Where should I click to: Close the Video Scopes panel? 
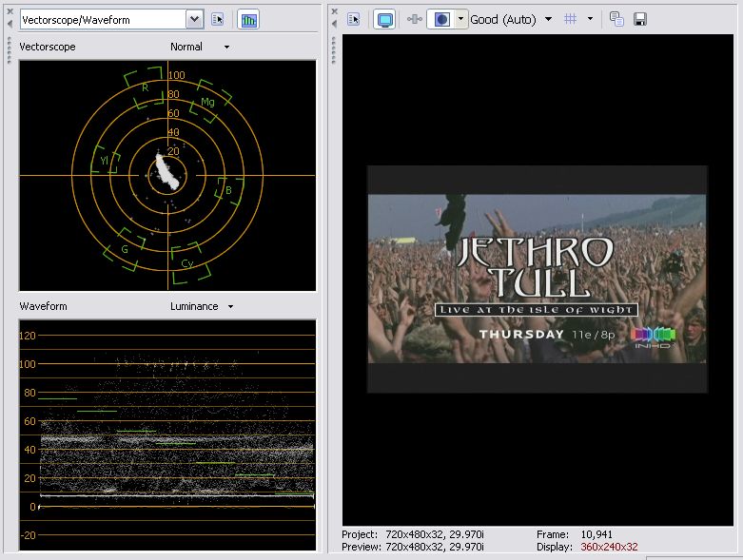[10, 11]
